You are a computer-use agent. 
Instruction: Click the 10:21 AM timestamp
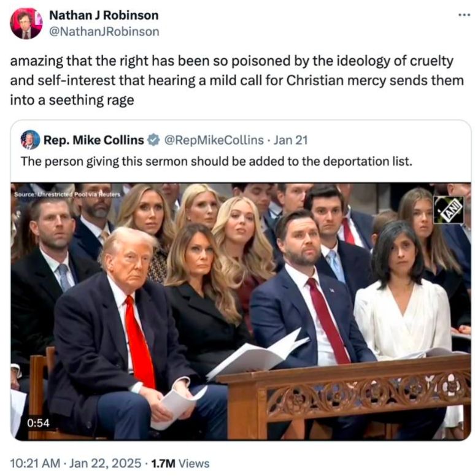[35, 463]
